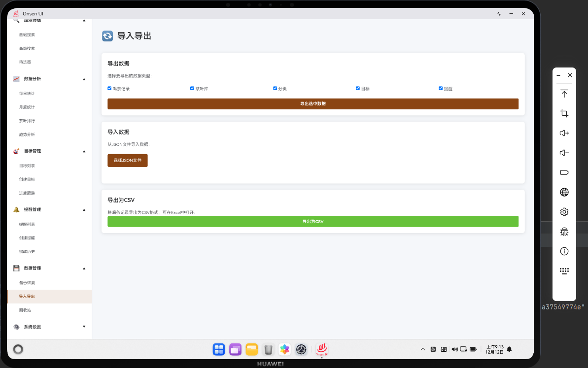Increase volume via the floating toolbar icon
The width and height of the screenshot is (588, 368).
[x=564, y=133]
